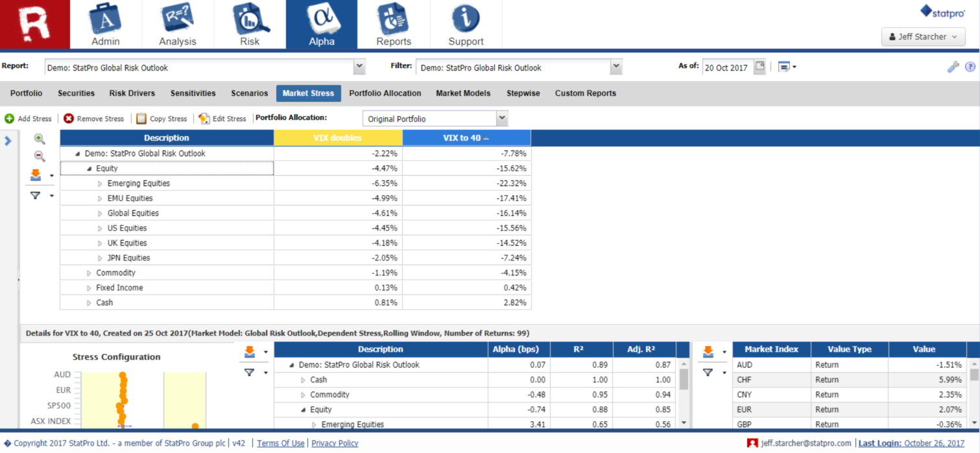Image resolution: width=980 pixels, height=453 pixels.
Task: Open the Report selection dropdown
Action: pyautogui.click(x=359, y=67)
